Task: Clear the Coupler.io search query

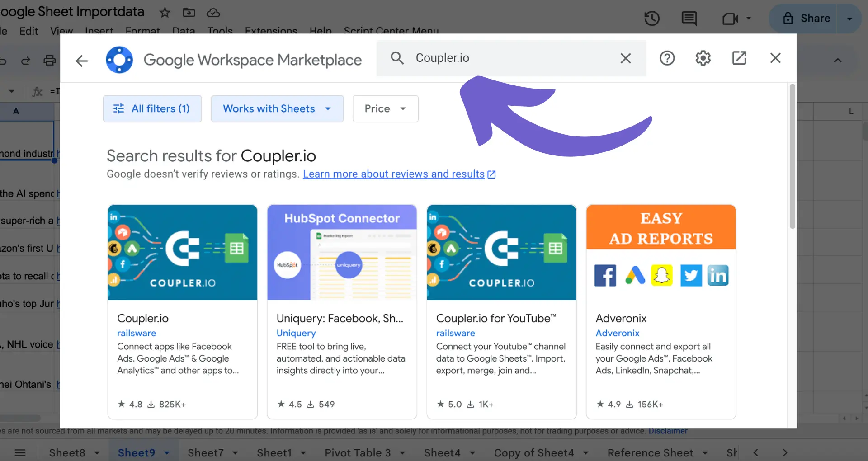Action: 626,58
